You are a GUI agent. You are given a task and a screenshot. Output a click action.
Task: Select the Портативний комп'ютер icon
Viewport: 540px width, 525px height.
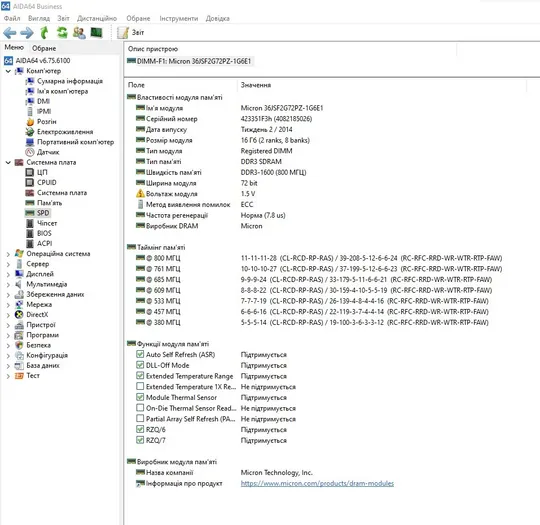point(30,142)
